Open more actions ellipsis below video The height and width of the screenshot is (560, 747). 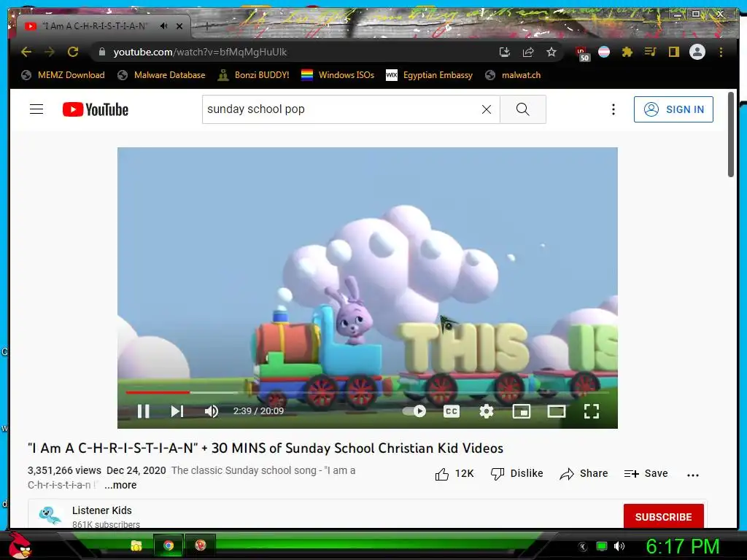click(693, 475)
